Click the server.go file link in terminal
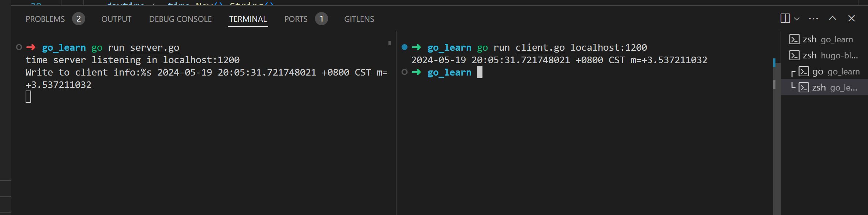This screenshot has width=868, height=215. click(154, 48)
